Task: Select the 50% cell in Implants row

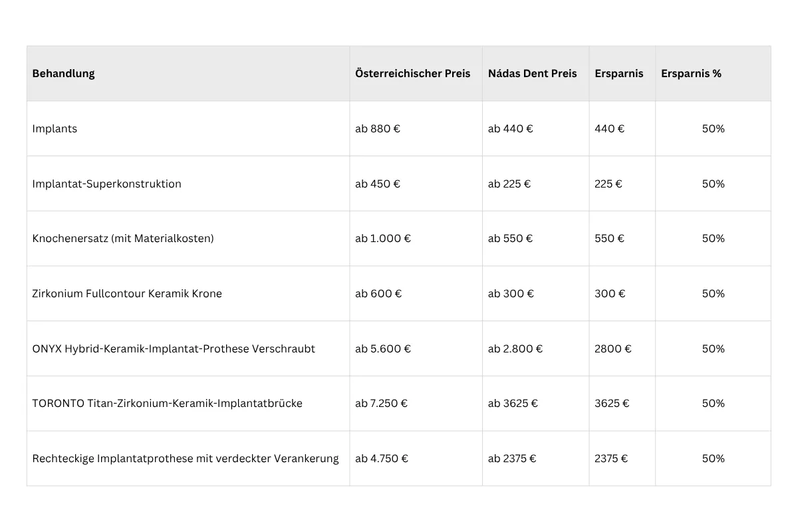Action: (714, 128)
